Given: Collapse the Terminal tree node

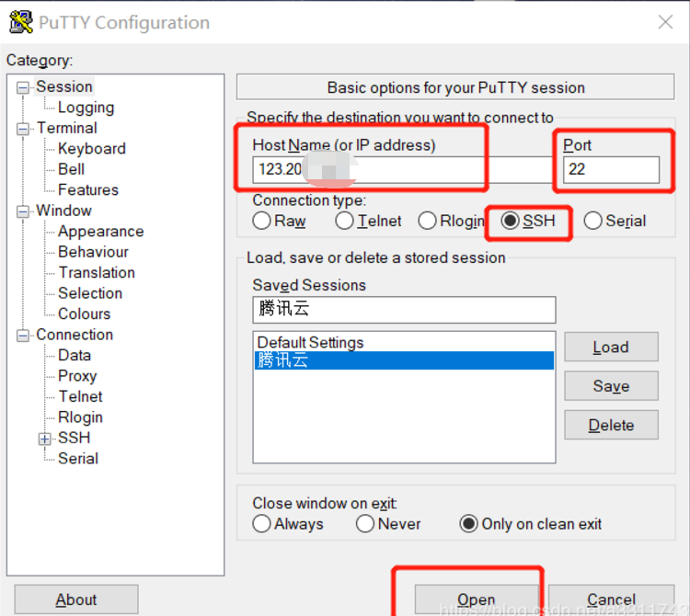Looking at the screenshot, I should tap(22, 129).
